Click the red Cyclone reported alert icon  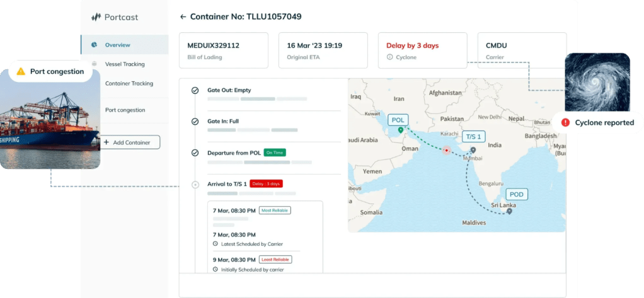(x=565, y=122)
